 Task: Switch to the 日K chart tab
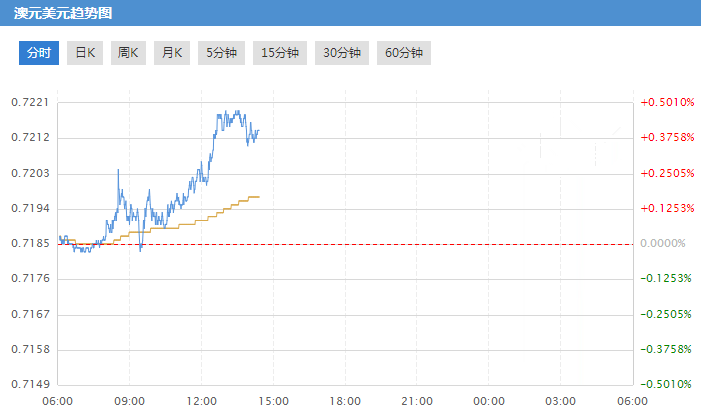click(x=84, y=53)
